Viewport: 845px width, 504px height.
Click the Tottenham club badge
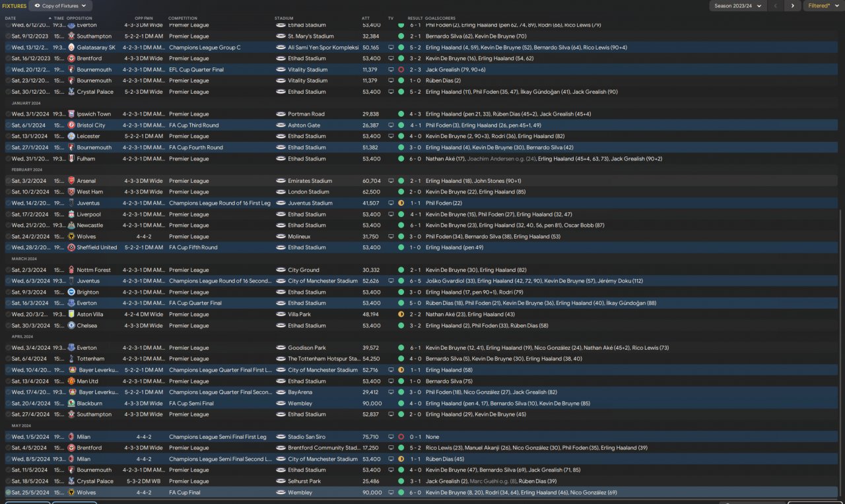pyautogui.click(x=71, y=359)
